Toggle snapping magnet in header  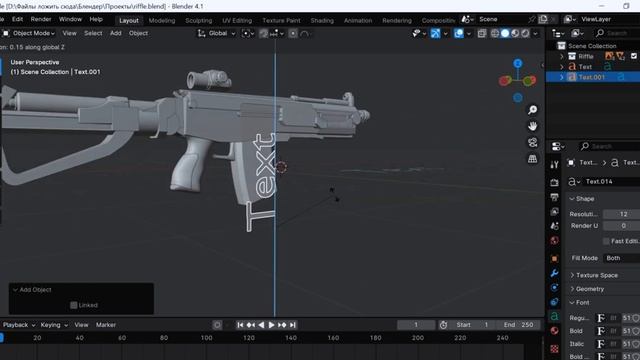[264, 33]
